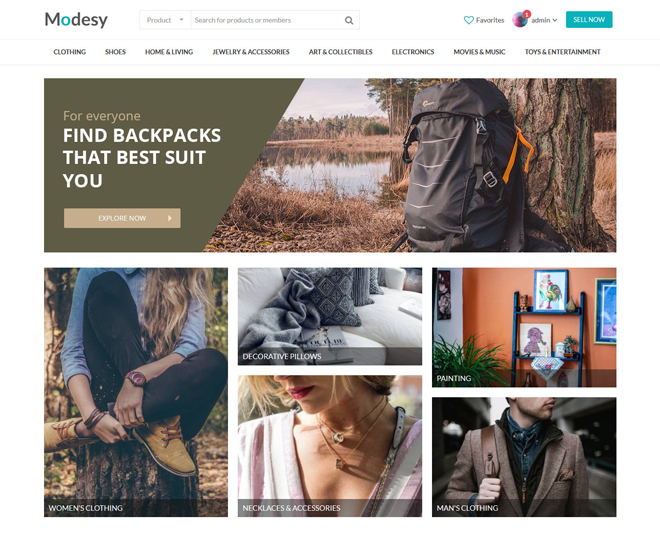Open the Clothing category menu
This screenshot has height=537, width=660.
(69, 52)
